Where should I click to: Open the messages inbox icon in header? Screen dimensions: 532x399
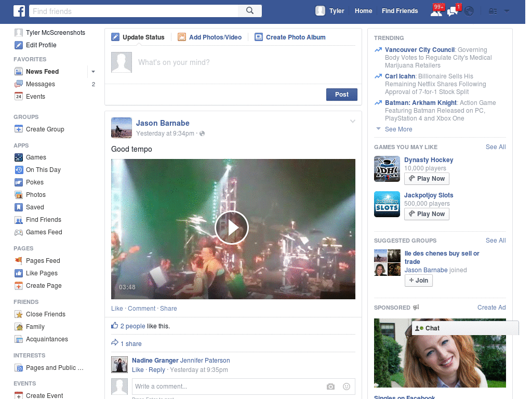[453, 11]
